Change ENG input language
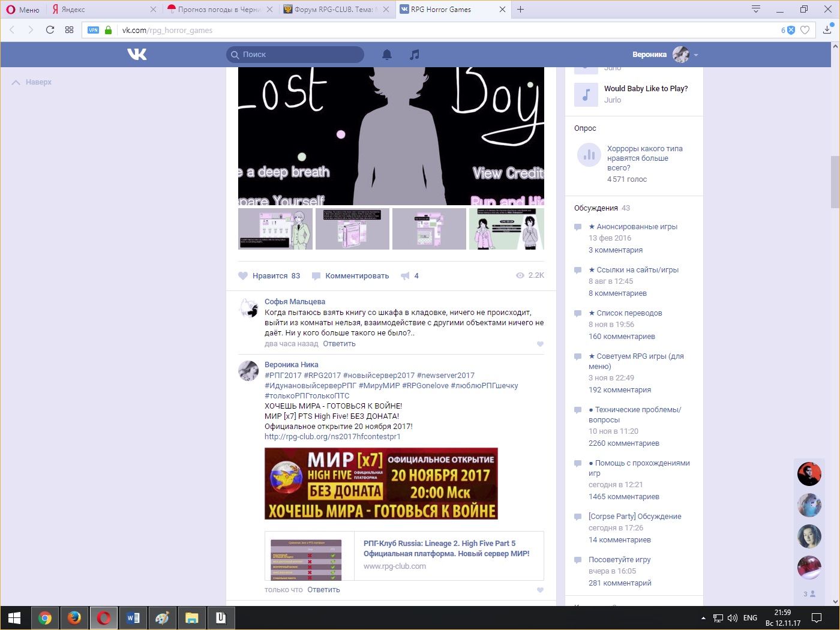The height and width of the screenshot is (630, 840). (750, 618)
